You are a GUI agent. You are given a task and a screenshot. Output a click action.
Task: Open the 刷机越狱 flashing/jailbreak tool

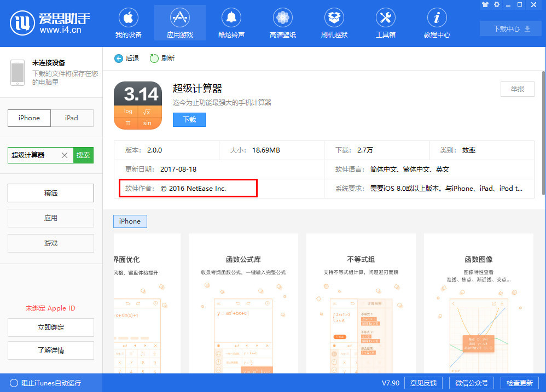334,23
